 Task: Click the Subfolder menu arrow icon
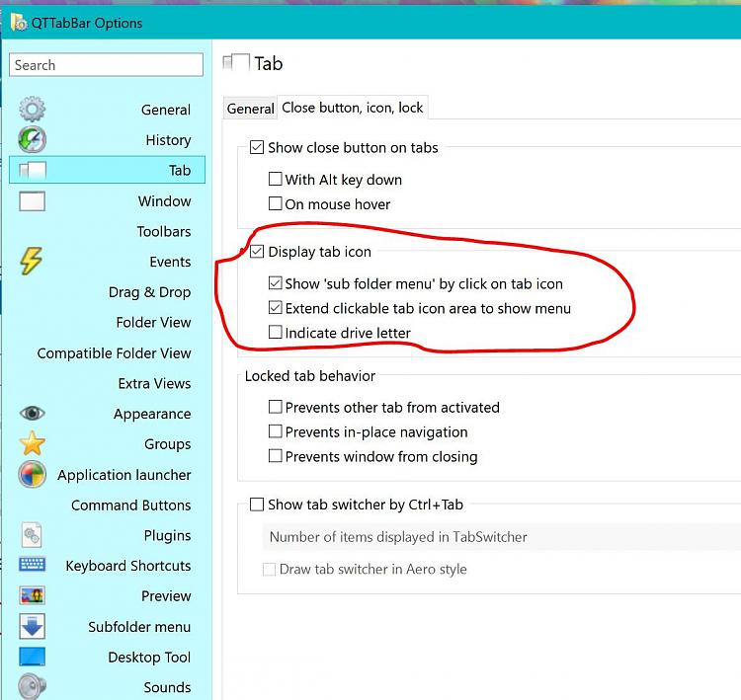(x=33, y=626)
